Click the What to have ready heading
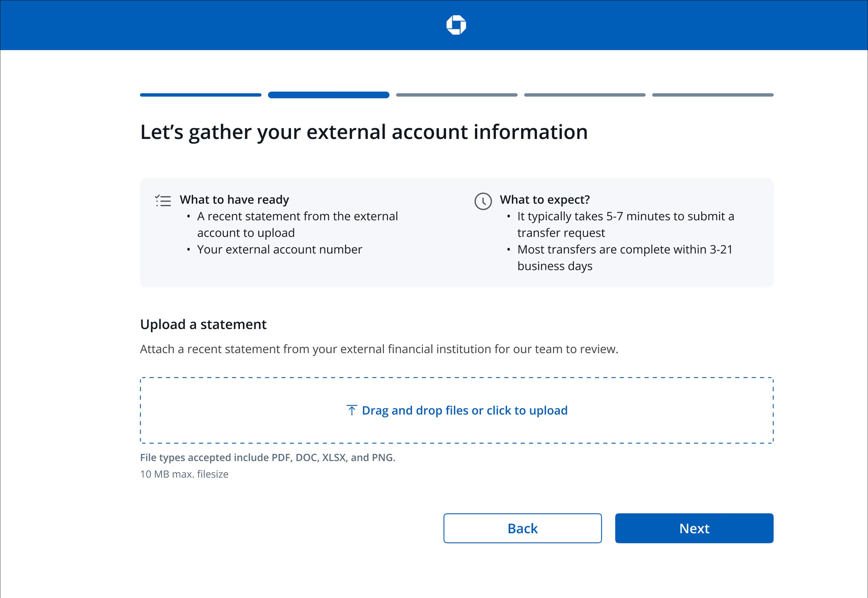This screenshot has width=868, height=598. 234,200
